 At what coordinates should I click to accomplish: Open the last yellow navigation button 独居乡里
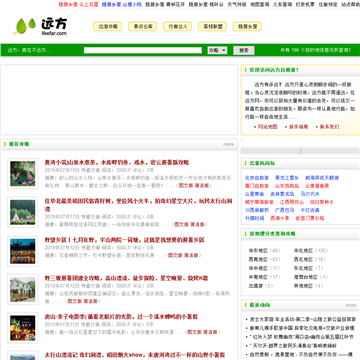point(247,26)
